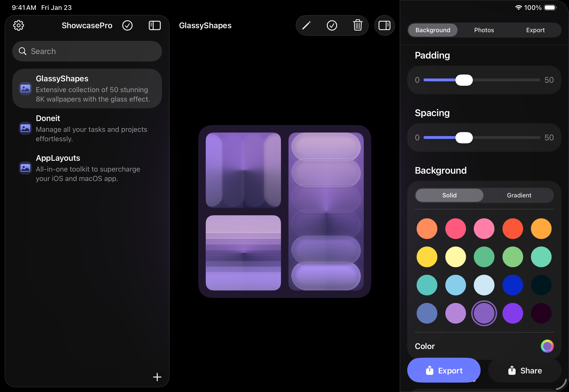Click the Padding slider thumb

[464, 80]
